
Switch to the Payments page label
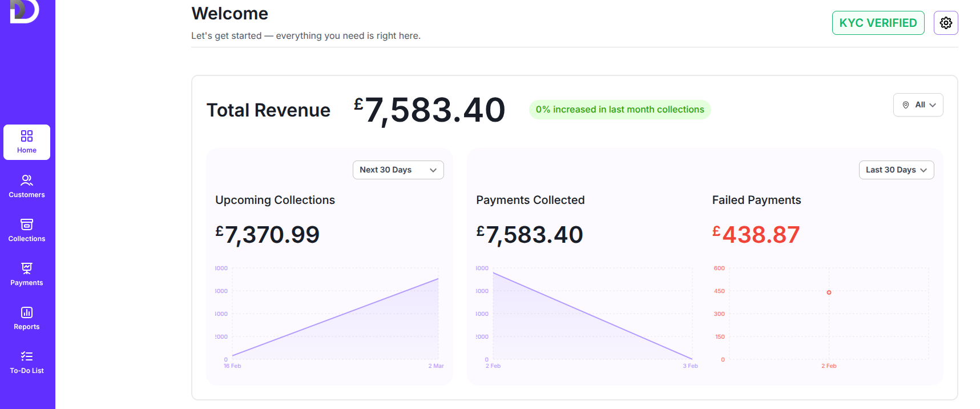click(27, 283)
